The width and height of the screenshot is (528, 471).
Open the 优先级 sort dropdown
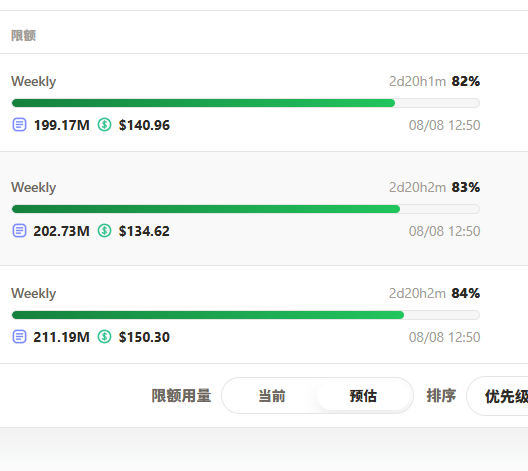click(498, 396)
